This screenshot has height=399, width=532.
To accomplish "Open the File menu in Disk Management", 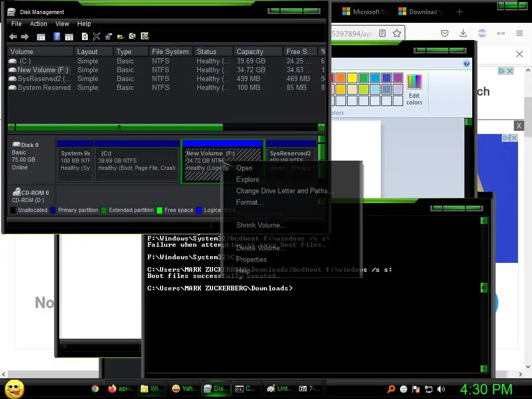I will [x=16, y=24].
